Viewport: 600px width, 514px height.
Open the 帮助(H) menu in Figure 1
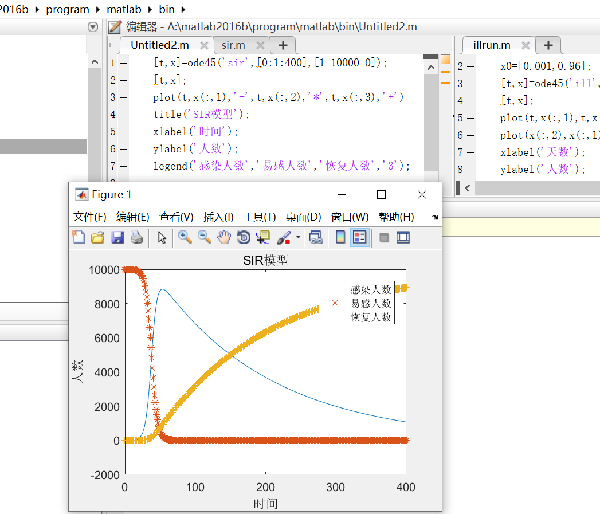pos(396,217)
